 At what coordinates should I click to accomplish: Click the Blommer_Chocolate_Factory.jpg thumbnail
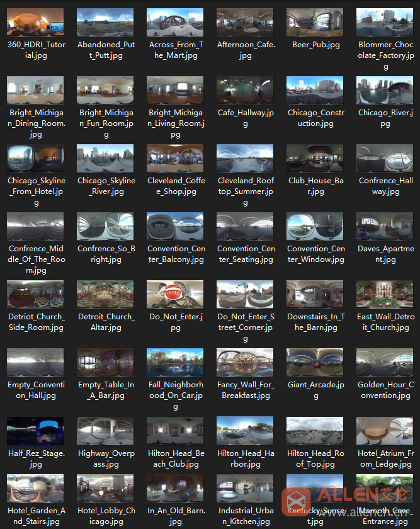(385, 23)
